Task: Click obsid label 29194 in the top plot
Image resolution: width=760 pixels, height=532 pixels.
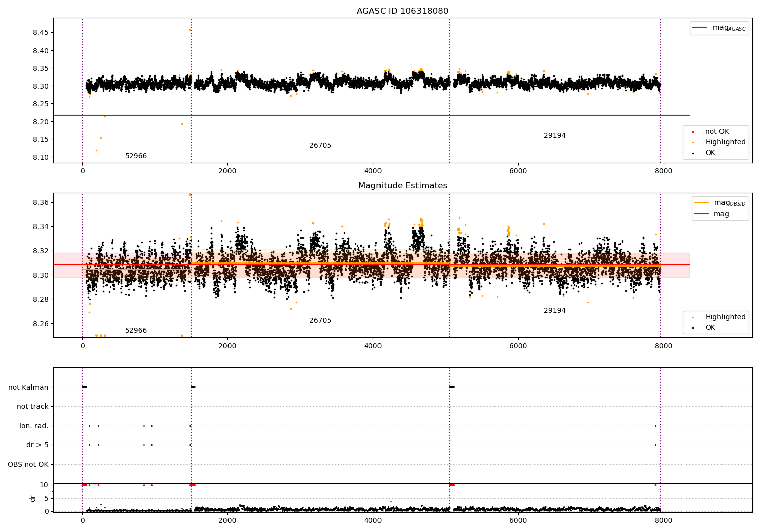Action: point(555,136)
